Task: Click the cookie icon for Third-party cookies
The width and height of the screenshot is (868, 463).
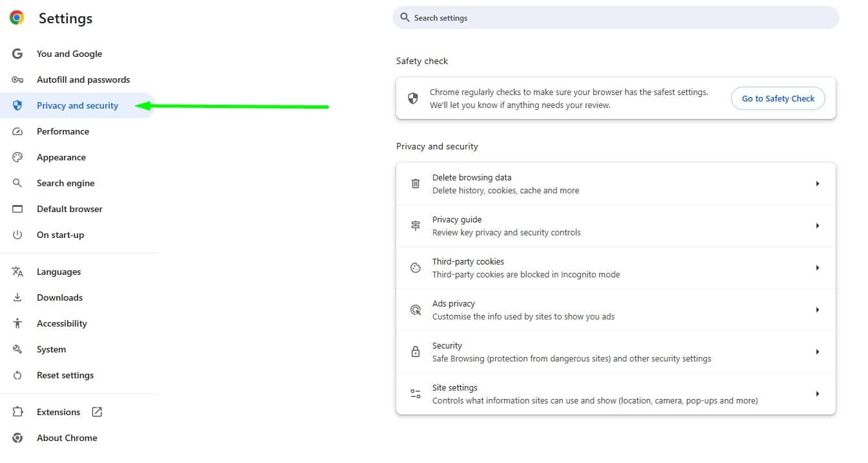Action: tap(416, 268)
